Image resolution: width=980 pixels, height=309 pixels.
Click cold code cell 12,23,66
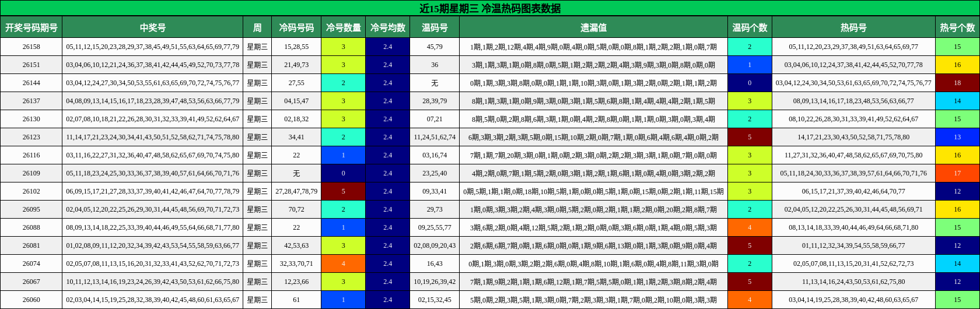(x=296, y=282)
